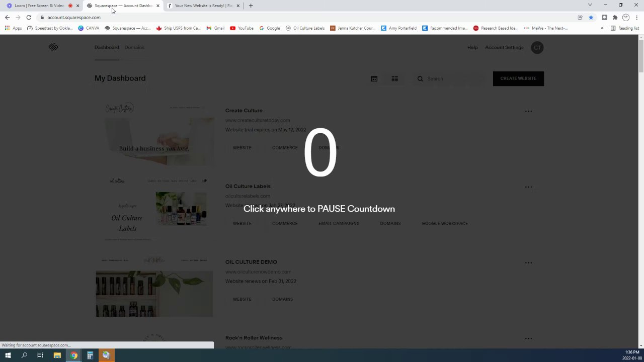Screen dimensions: 644x362
Task: Click the grey square extension icon beside star
Action: [x=604, y=17]
